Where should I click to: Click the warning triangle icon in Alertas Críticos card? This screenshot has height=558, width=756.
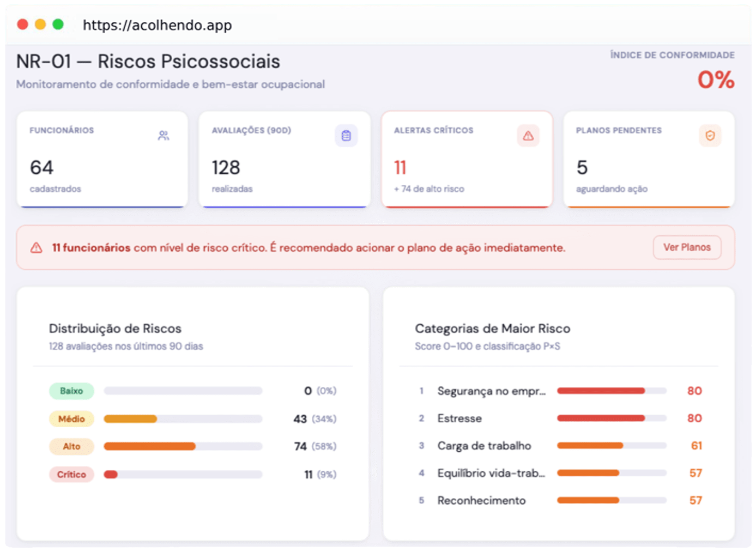click(x=528, y=136)
